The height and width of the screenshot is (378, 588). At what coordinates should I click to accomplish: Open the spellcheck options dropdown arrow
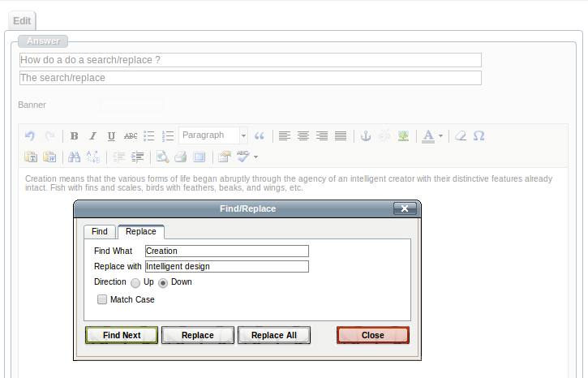point(256,157)
